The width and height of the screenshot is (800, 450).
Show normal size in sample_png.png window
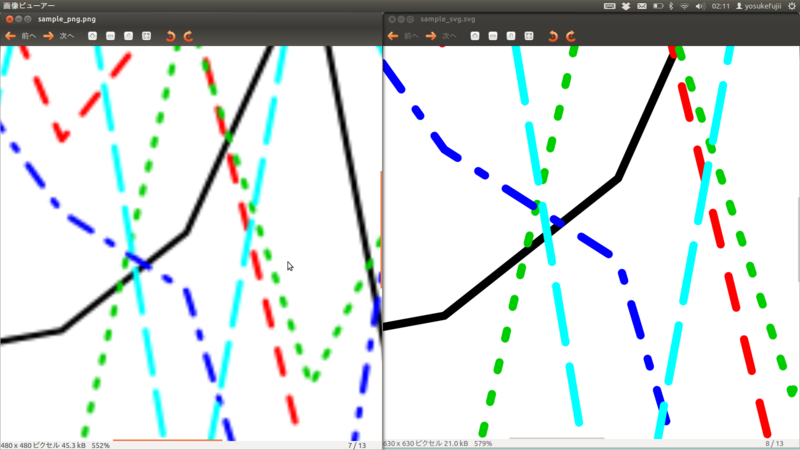129,36
